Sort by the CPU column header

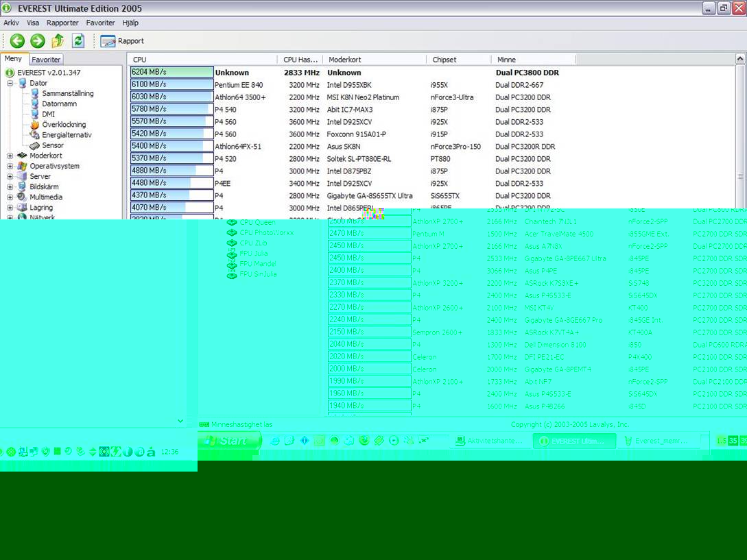[202, 60]
